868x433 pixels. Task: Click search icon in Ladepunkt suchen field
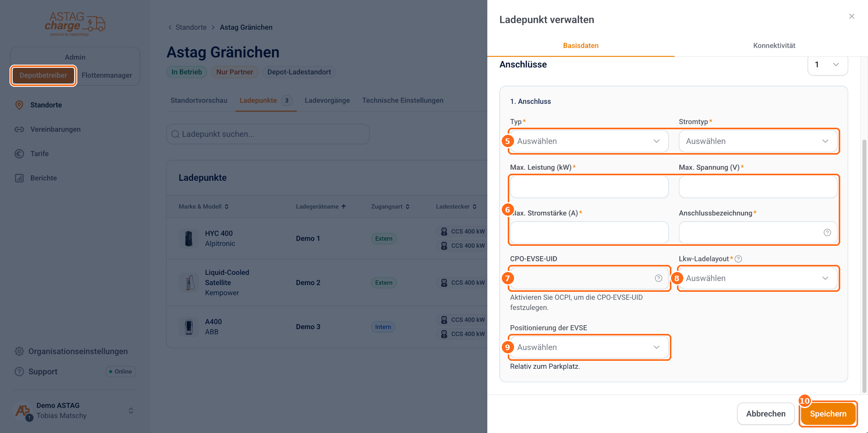(x=175, y=134)
